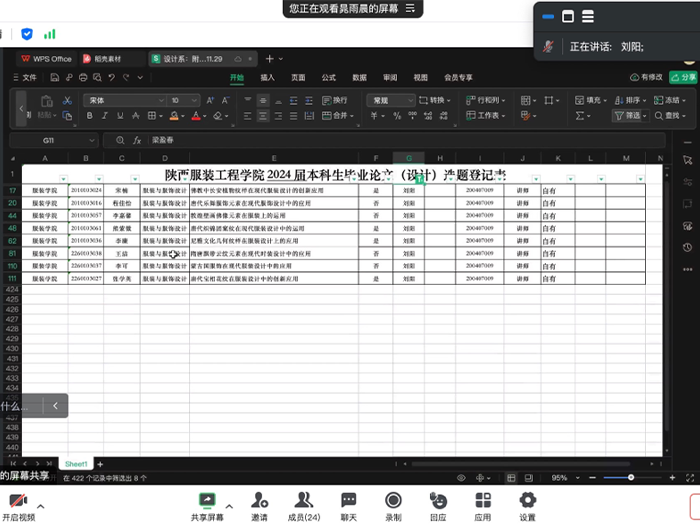This screenshot has width=700, height=525.
Task: Toggle horizontal center alignment
Action: point(263,116)
